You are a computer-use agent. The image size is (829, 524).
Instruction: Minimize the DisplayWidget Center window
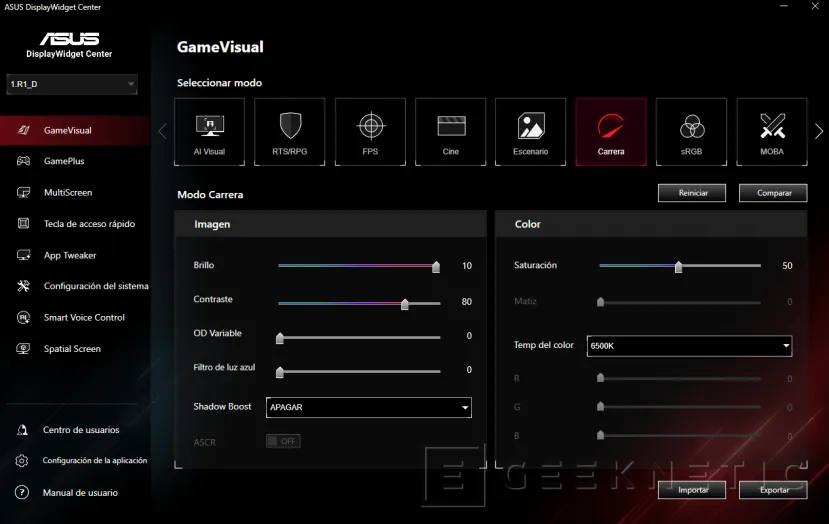click(784, 6)
